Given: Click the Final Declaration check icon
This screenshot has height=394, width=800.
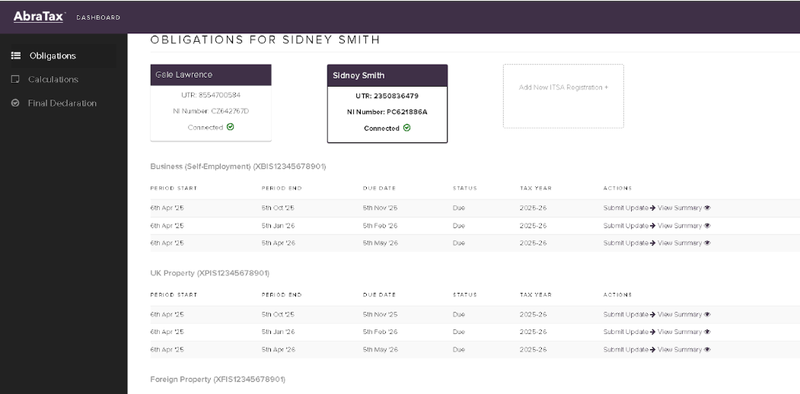Looking at the screenshot, I should click(15, 103).
